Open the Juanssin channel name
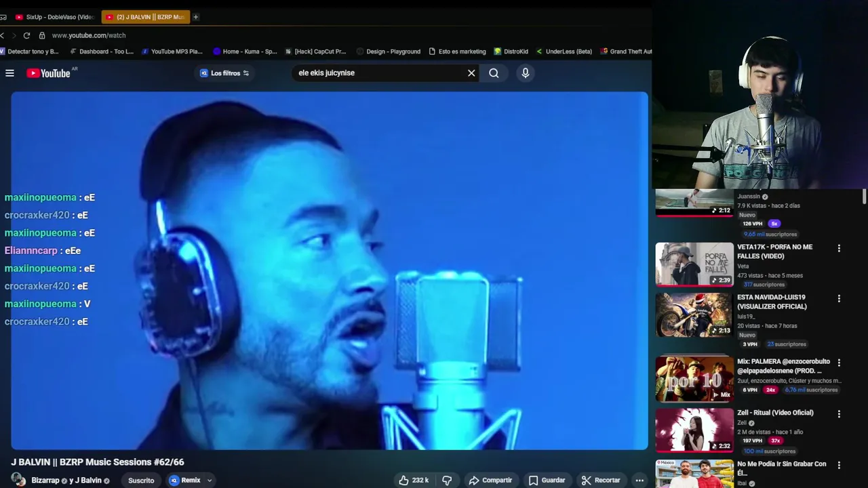 coord(749,197)
